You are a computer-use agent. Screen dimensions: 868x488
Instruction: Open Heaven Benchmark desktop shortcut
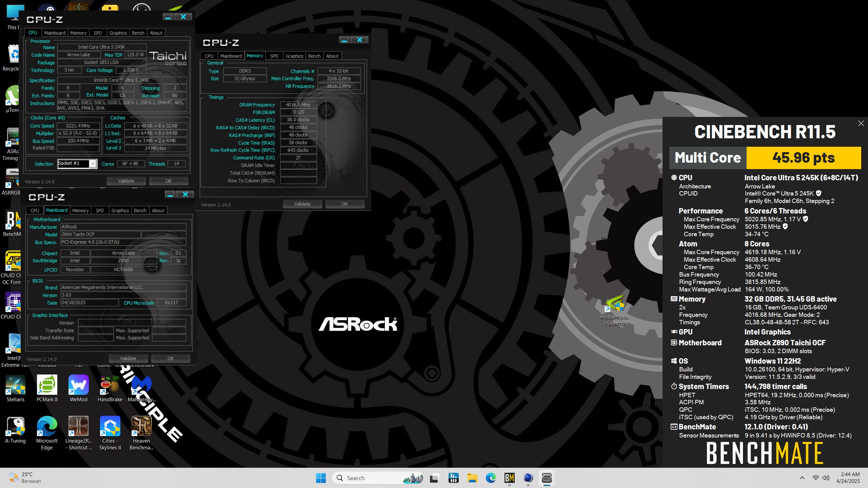point(141,433)
